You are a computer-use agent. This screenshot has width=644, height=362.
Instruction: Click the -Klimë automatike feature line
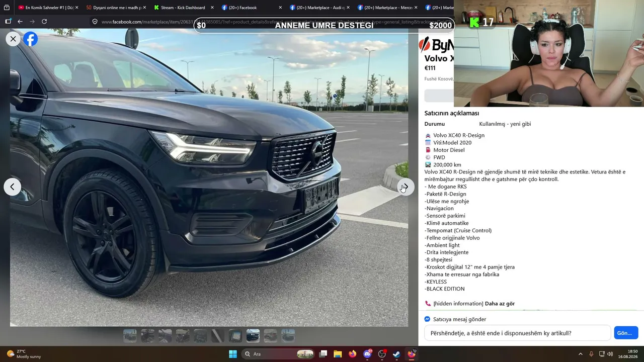click(447, 223)
